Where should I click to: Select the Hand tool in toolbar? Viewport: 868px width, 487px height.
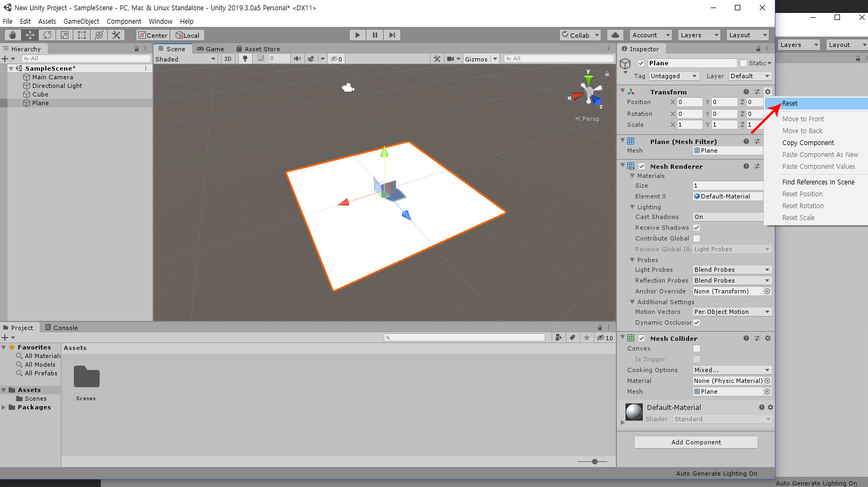coord(12,35)
